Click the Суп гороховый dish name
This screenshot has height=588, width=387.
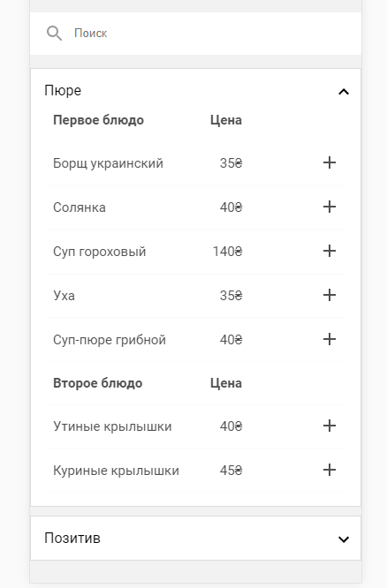pyautogui.click(x=100, y=252)
